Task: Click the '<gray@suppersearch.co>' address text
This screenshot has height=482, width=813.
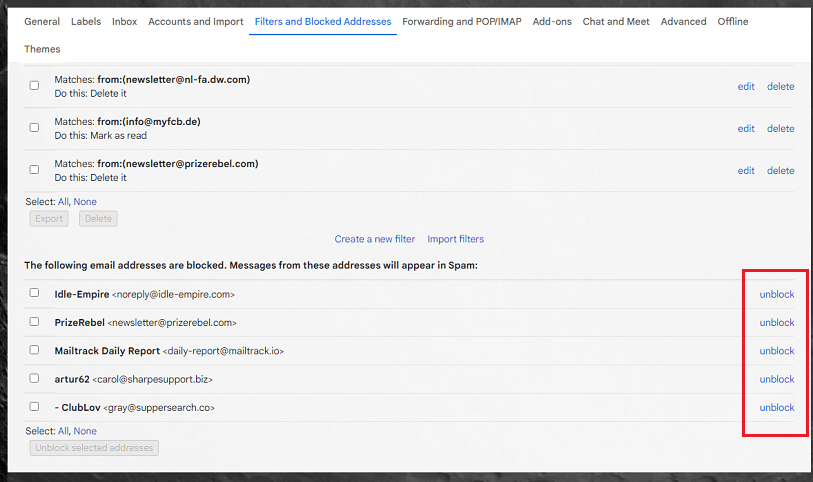Action: 159,408
